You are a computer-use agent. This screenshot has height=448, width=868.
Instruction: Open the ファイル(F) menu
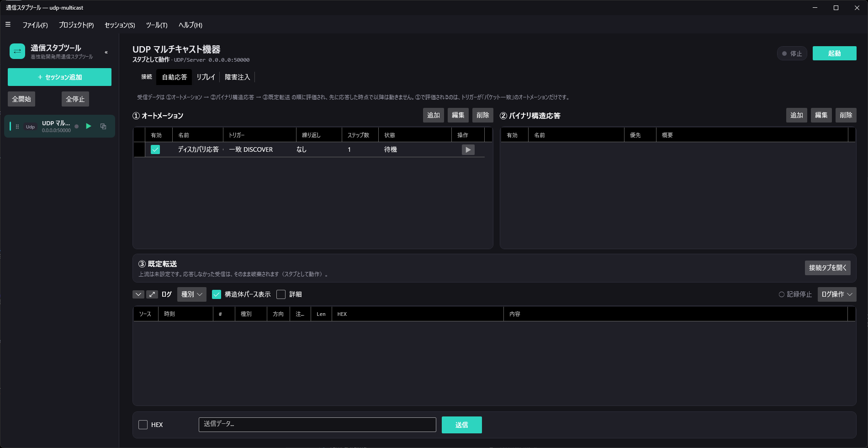pos(35,25)
